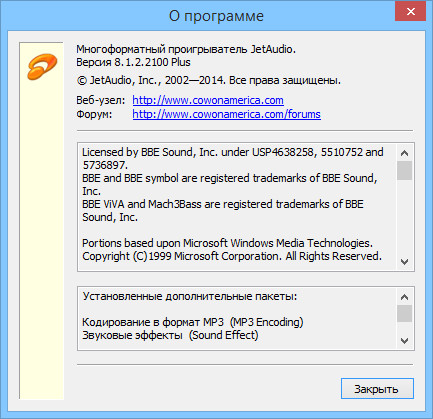The height and width of the screenshot is (419, 433).
Task: Click the up arrow in the license text scrollbar
Action: click(x=404, y=153)
